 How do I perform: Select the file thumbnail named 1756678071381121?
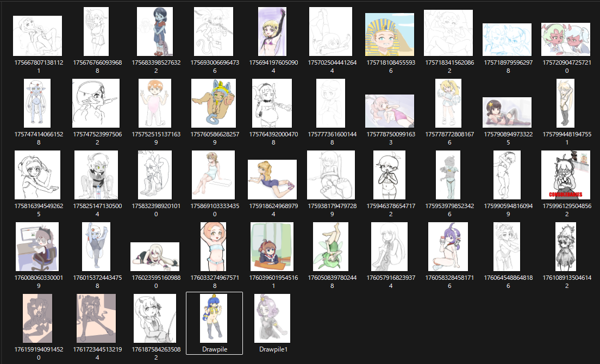click(x=37, y=35)
